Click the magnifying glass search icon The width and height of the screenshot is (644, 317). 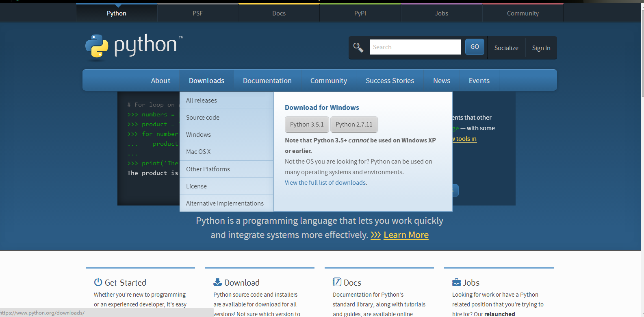click(358, 47)
